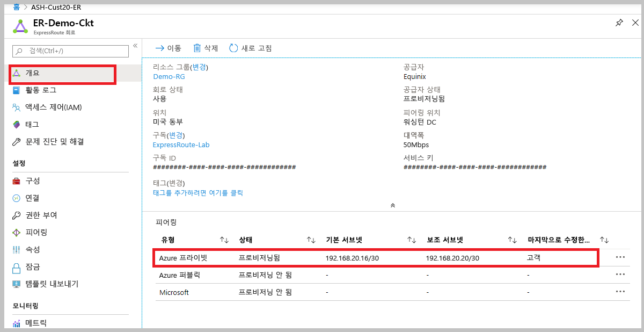Open ellipsis menu for Azure 퍼블릭 row

[620, 275]
